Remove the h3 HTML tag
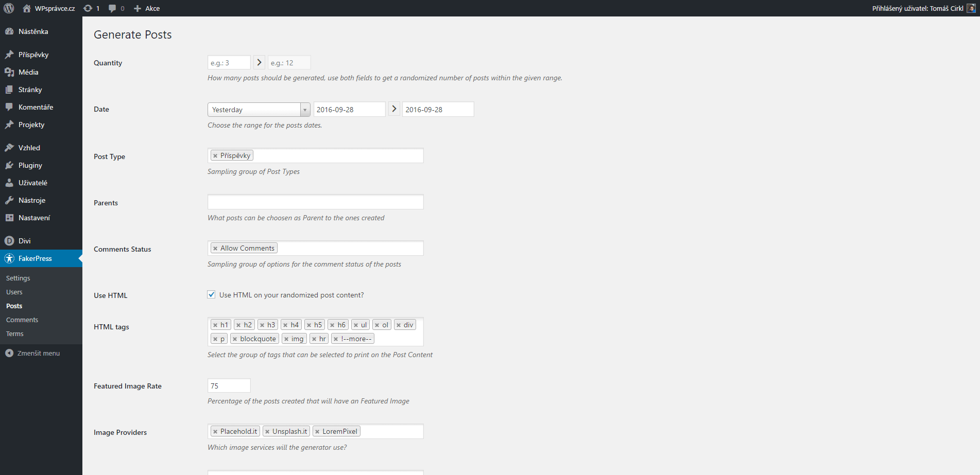The height and width of the screenshot is (475, 980). 262,325
